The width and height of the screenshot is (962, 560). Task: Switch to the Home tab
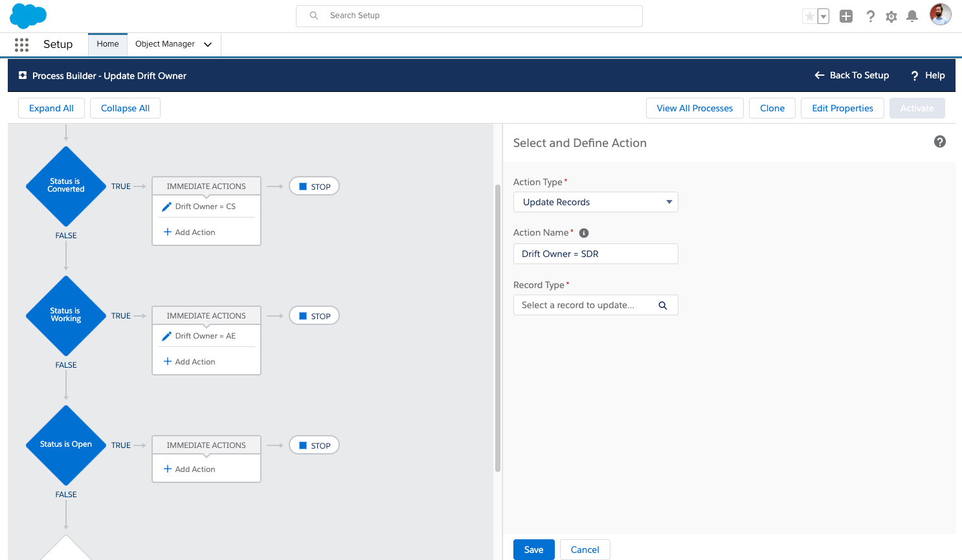click(x=107, y=44)
